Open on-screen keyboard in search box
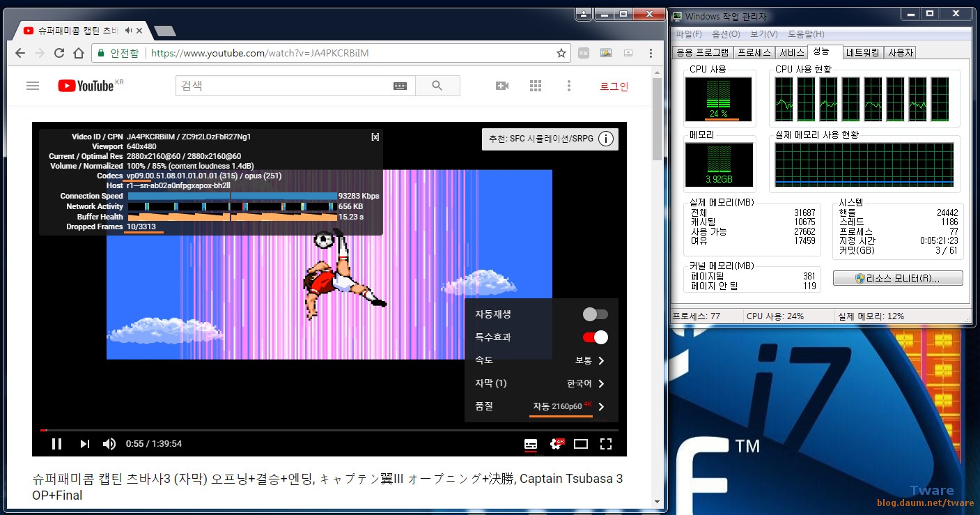 click(x=400, y=86)
